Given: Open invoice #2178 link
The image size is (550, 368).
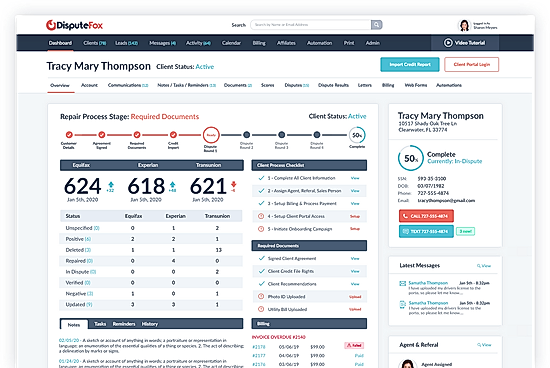Looking at the screenshot, I should pos(259,347).
